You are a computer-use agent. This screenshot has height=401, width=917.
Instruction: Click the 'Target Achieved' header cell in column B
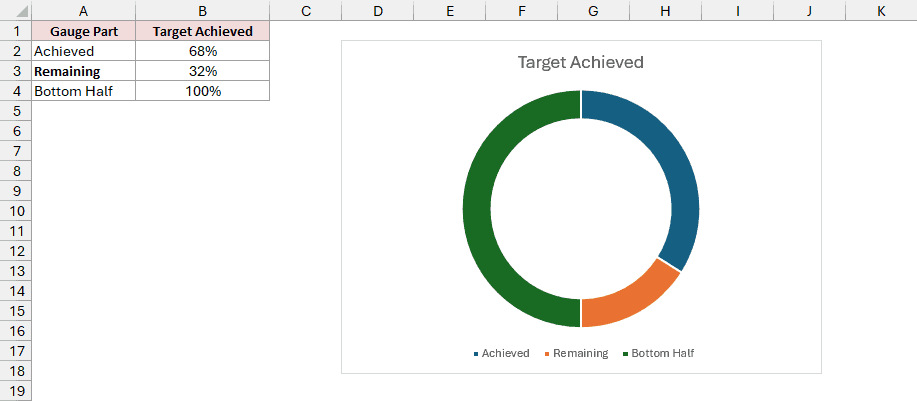(x=203, y=31)
